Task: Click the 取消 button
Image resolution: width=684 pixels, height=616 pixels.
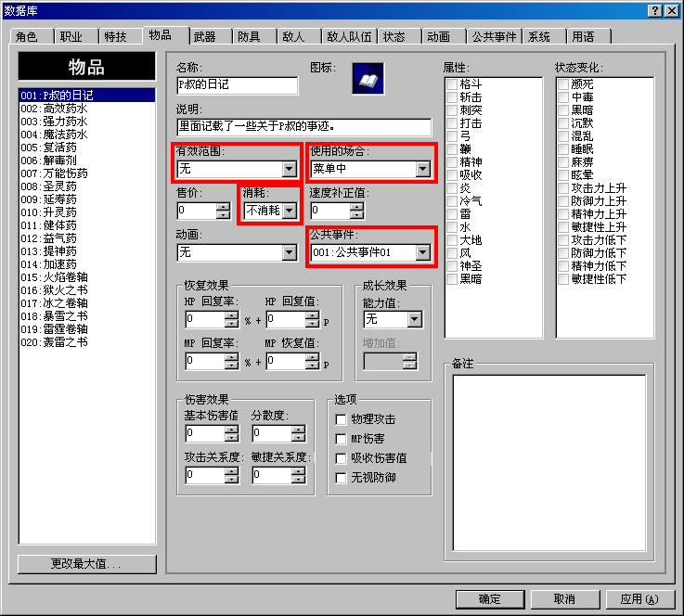Action: coord(565,599)
